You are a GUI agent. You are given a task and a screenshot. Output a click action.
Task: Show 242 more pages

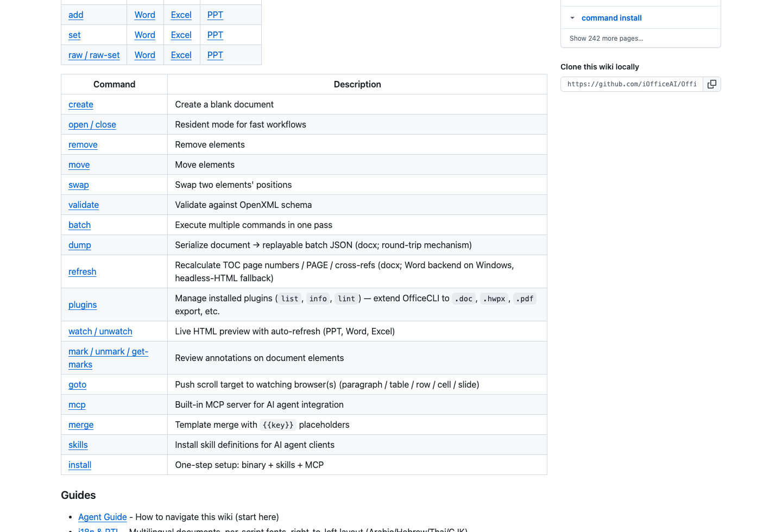pyautogui.click(x=606, y=39)
